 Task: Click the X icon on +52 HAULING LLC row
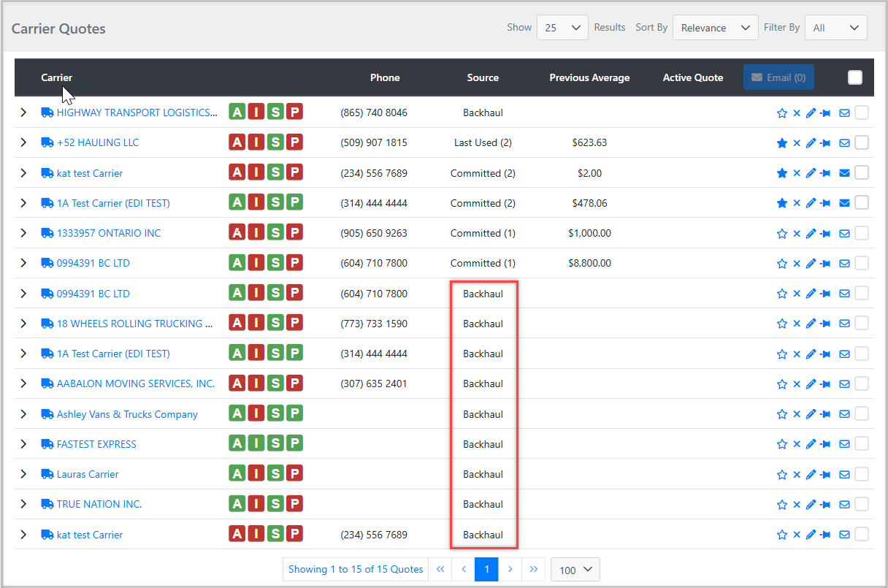point(797,143)
